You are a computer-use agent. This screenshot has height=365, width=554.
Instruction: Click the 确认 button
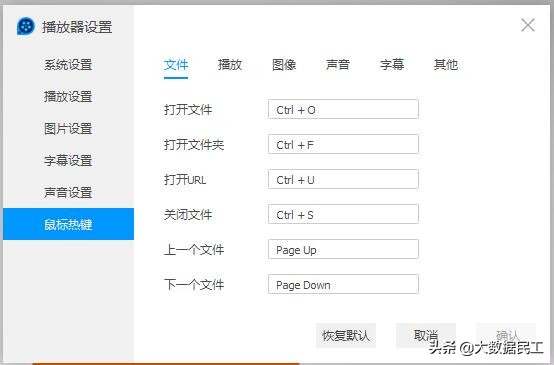click(x=506, y=335)
